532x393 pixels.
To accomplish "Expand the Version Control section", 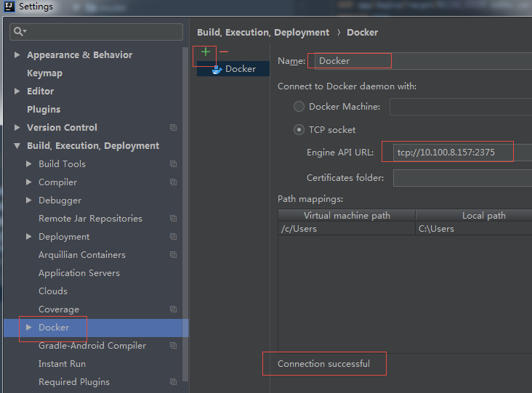I will pos(17,128).
